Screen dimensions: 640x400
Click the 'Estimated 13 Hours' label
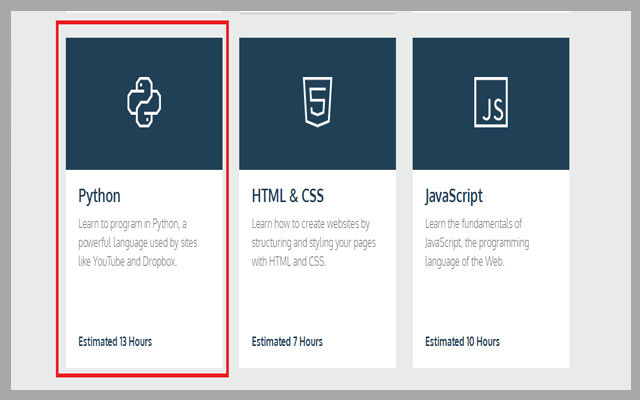[x=115, y=342]
